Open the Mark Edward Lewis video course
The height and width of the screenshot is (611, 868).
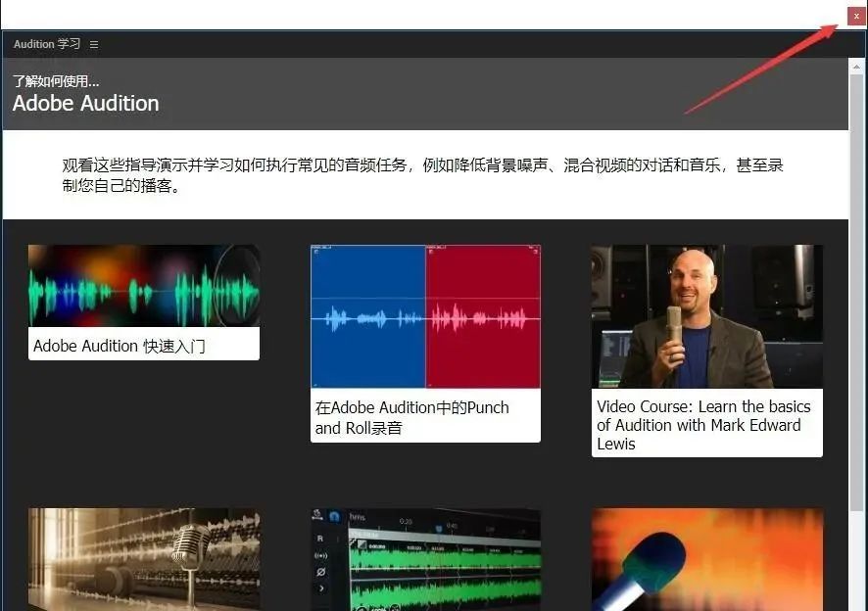[x=706, y=313]
